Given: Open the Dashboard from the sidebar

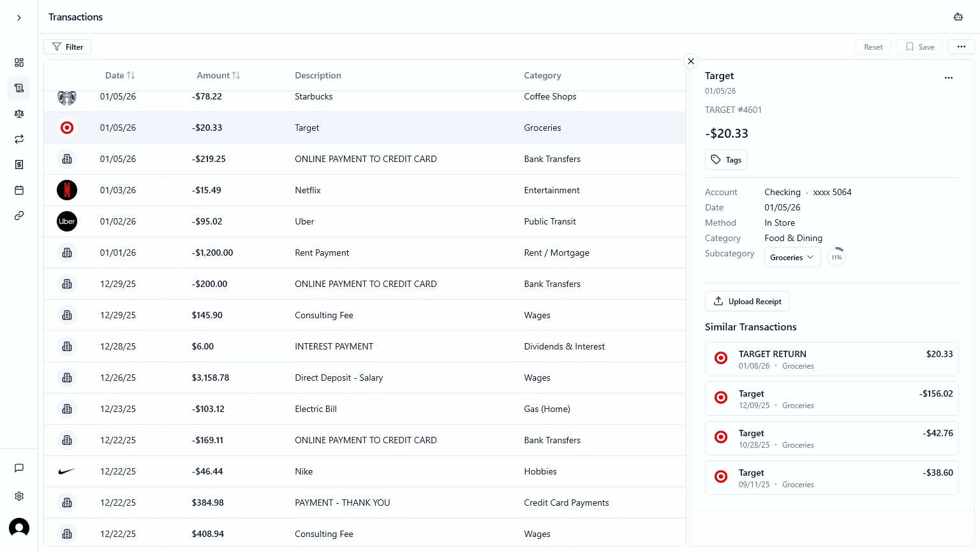Looking at the screenshot, I should [19, 62].
